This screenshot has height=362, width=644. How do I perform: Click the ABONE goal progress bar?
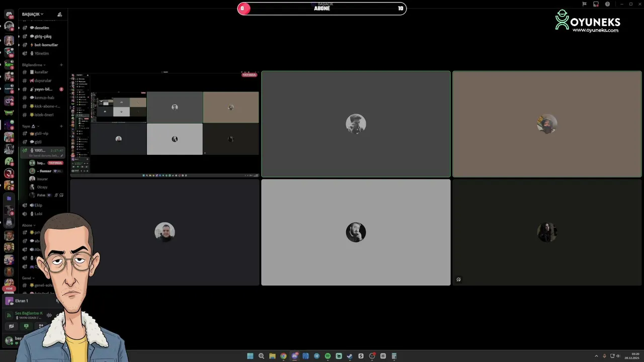pyautogui.click(x=322, y=8)
